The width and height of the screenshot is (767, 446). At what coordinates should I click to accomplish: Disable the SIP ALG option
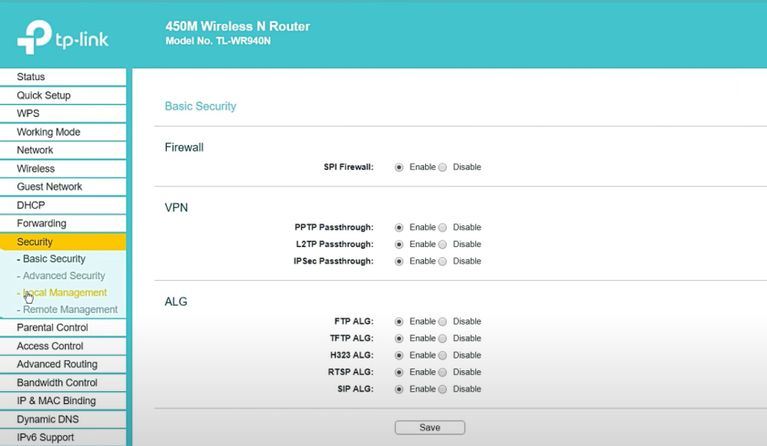point(443,389)
